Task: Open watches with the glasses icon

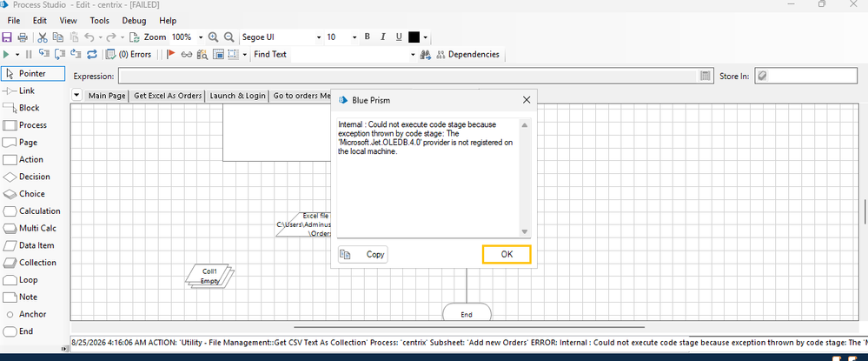Action: (x=187, y=54)
